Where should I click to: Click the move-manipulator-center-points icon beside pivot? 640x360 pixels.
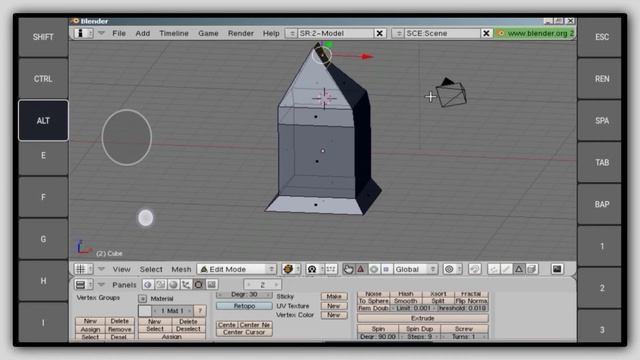(331, 269)
